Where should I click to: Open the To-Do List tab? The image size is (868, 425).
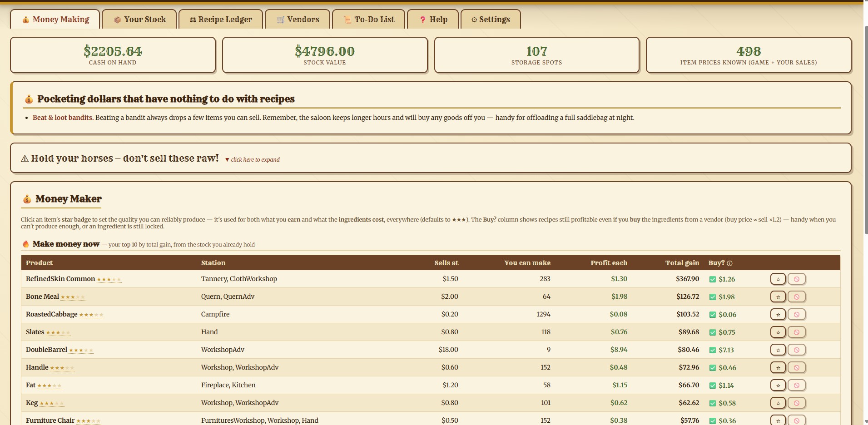point(368,20)
